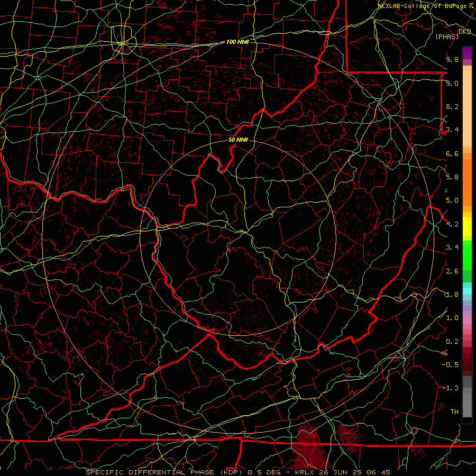Click the 3.4 scale value
476x476 pixels.
pos(452,248)
